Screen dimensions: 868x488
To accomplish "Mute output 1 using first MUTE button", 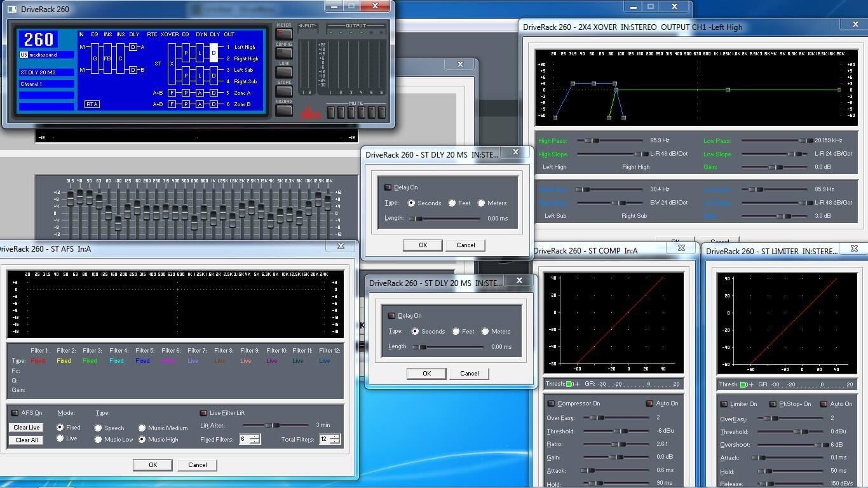I will (x=331, y=112).
